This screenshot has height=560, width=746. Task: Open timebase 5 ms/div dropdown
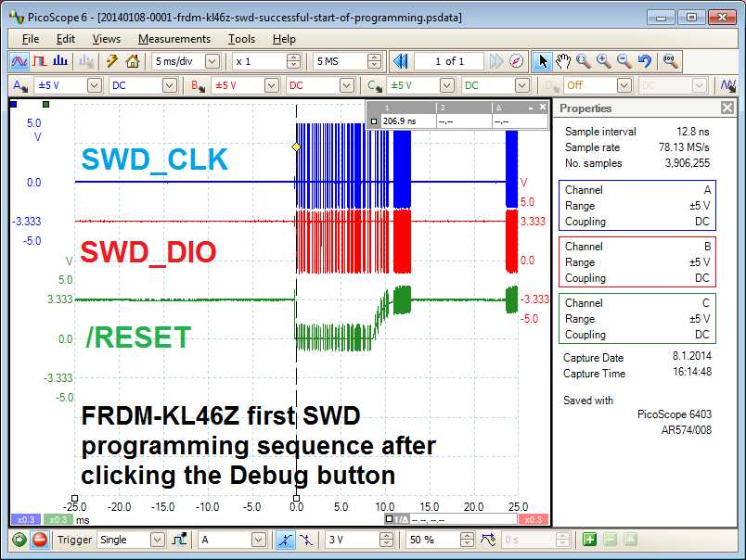[212, 61]
